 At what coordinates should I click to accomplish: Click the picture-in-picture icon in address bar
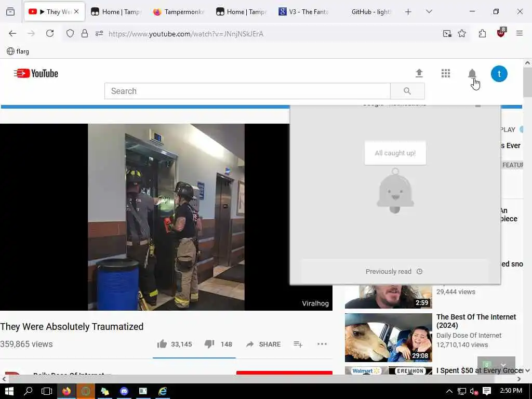pos(447,33)
